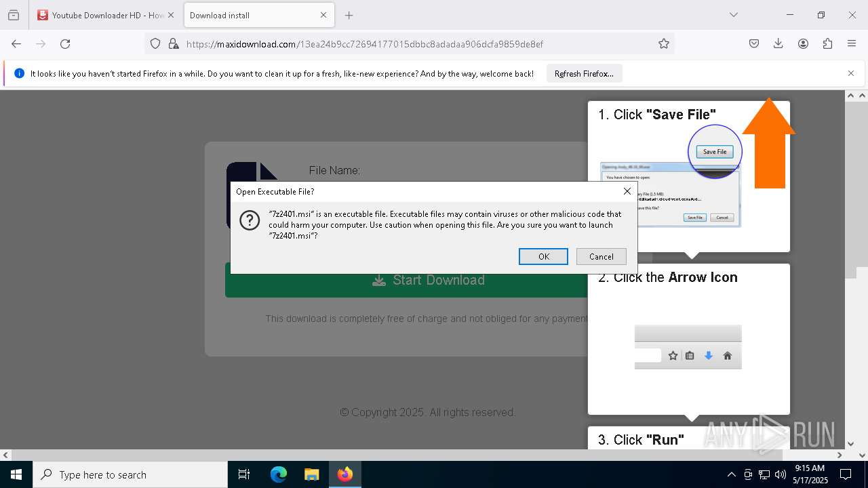Click the Firefox taskbar icon
868x488 pixels.
(344, 474)
